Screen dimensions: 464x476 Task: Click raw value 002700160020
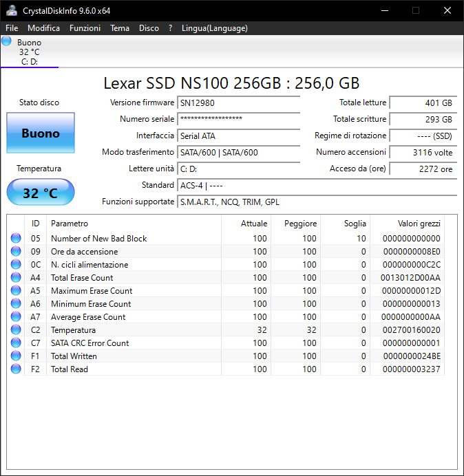pos(412,329)
